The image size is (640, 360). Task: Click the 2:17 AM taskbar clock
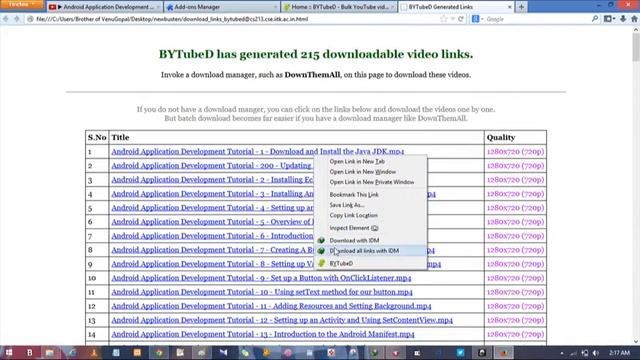coord(620,353)
